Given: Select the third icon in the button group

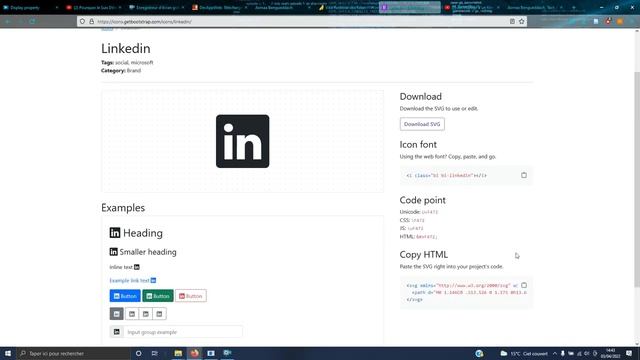Looking at the screenshot, I should click(146, 314).
